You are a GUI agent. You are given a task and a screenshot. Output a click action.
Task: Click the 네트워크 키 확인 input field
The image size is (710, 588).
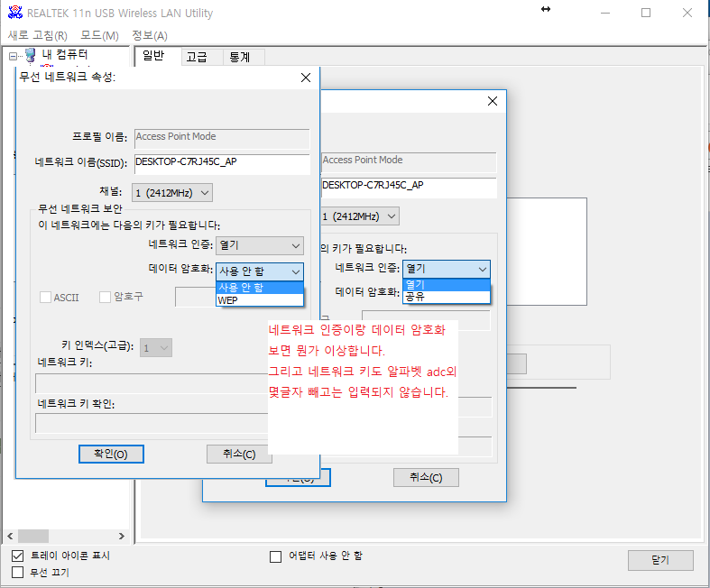click(152, 424)
